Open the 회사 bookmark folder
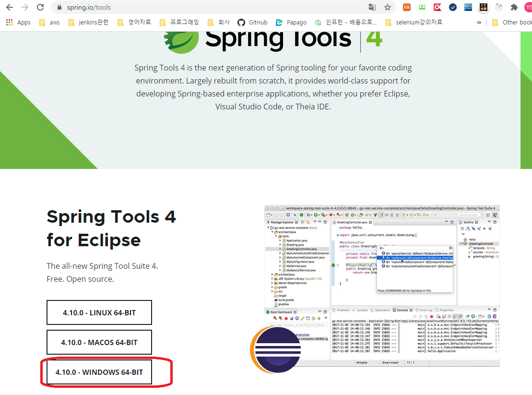The image size is (532, 395). click(x=219, y=23)
